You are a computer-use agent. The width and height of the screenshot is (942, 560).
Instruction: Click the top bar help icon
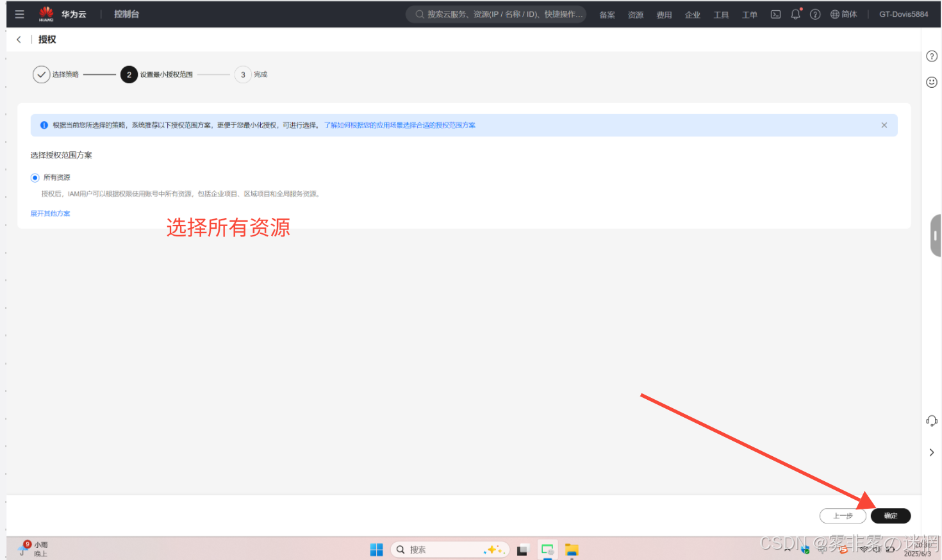tap(815, 14)
